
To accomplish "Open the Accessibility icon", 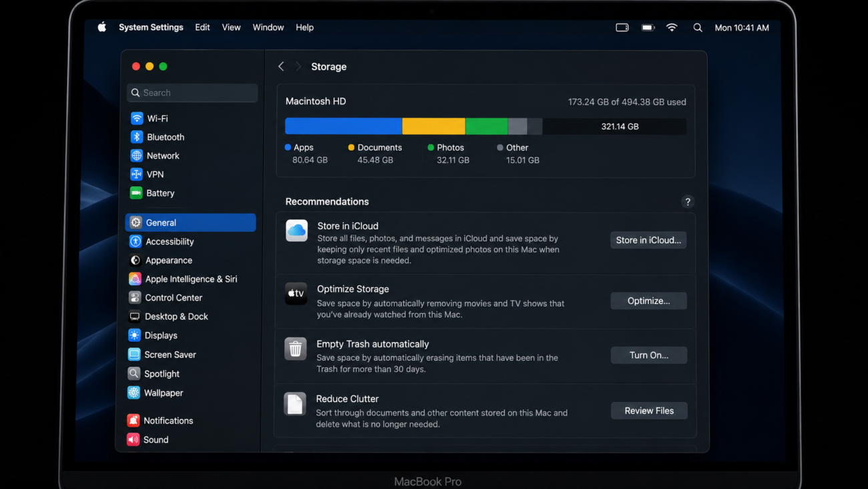I will tap(136, 241).
